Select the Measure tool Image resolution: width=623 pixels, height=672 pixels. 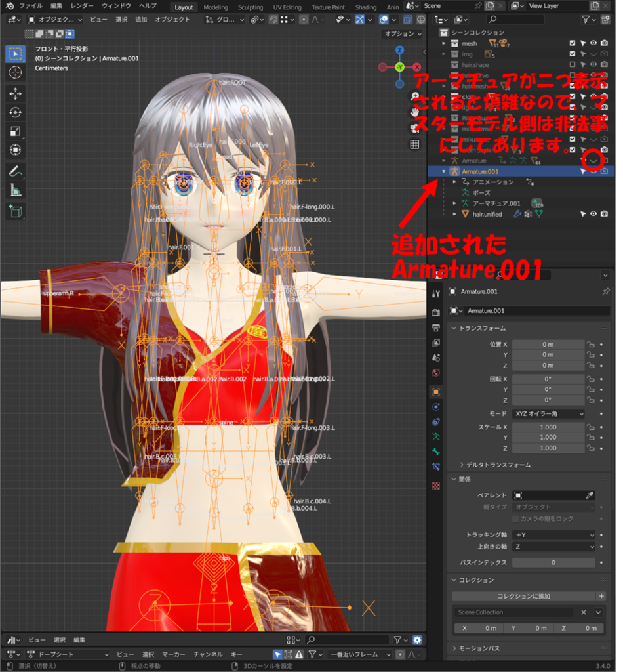pos(16,190)
